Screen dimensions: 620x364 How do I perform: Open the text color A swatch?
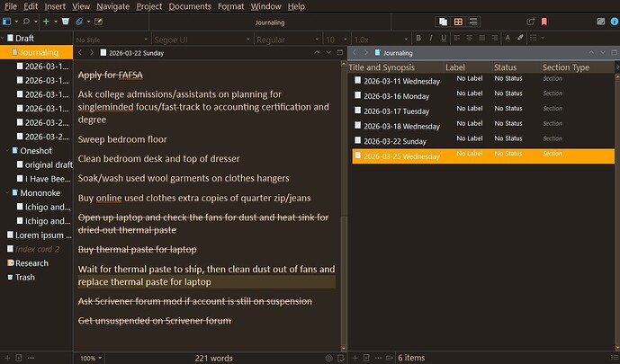tap(508, 38)
